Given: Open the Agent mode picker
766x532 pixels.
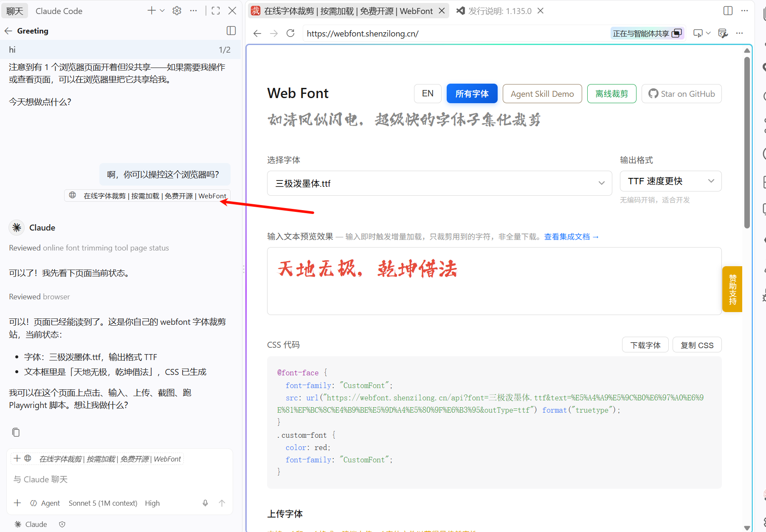Looking at the screenshot, I should click(45, 503).
